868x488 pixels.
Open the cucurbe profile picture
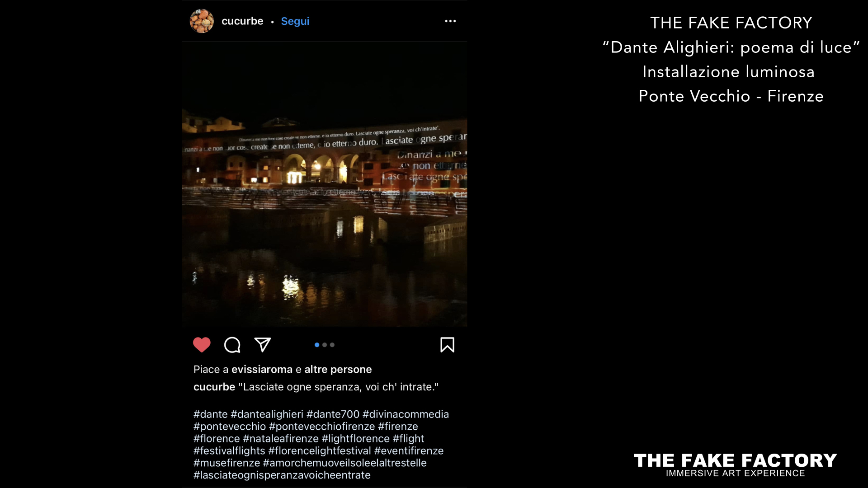coord(202,21)
